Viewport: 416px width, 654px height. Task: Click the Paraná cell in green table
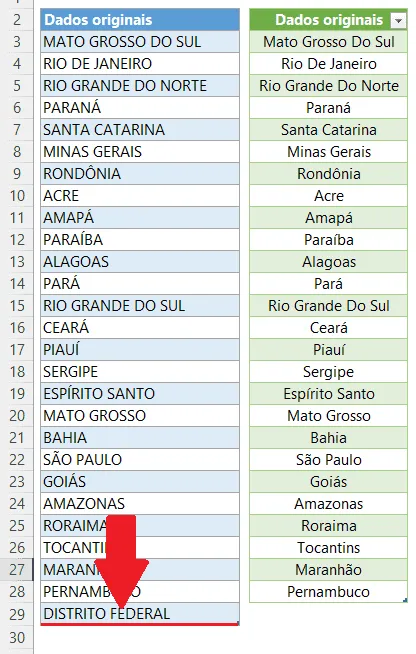(x=328, y=108)
